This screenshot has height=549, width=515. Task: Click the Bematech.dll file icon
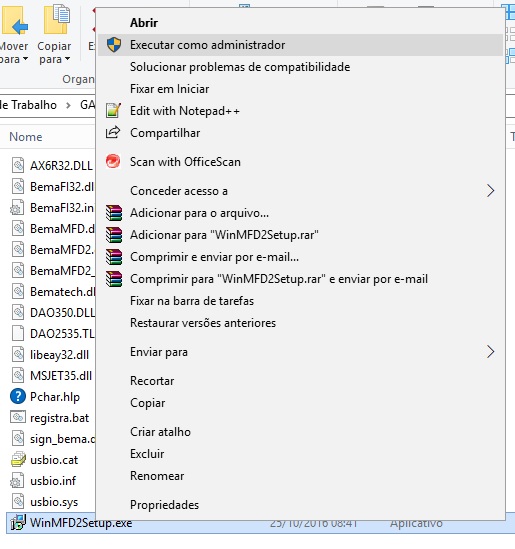[x=18, y=291]
